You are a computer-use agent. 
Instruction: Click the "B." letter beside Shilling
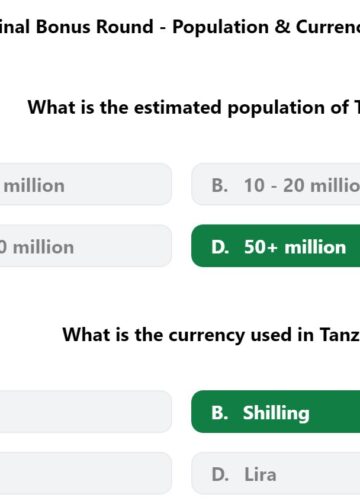[220, 413]
